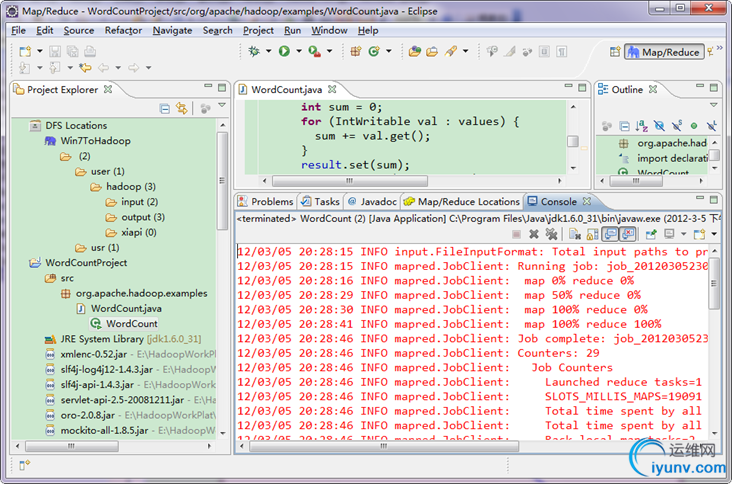Click the New Java Package icon
732x484 pixels.
pos(356,51)
